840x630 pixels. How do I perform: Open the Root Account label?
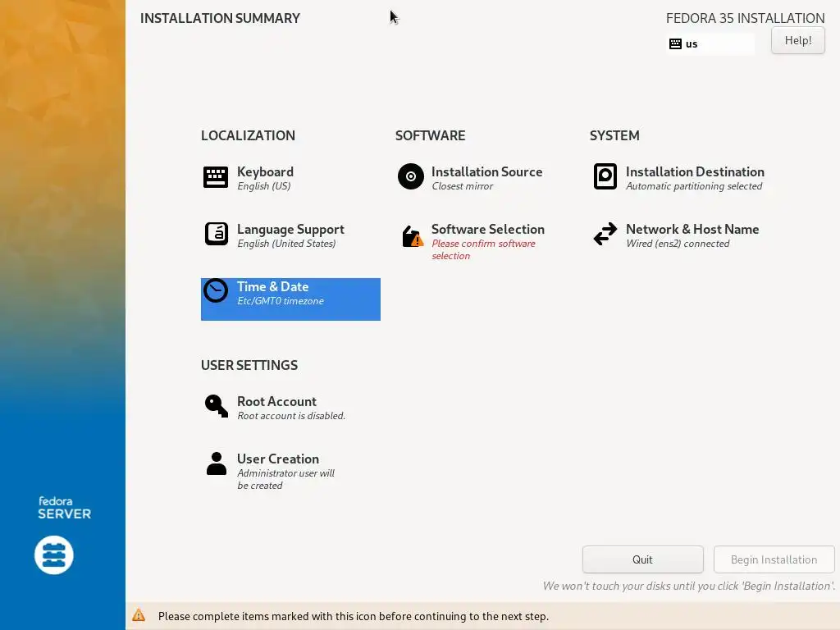pos(276,402)
